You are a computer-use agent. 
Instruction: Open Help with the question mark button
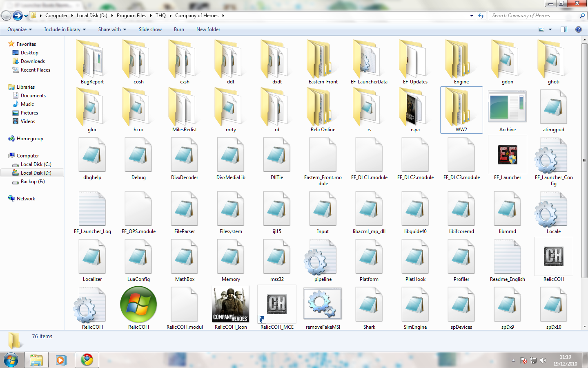click(x=579, y=29)
